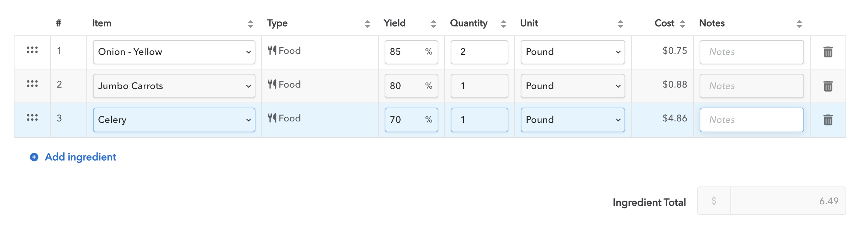Grab the drag handle on row 1
Image resolution: width=868 pixels, height=229 pixels.
pos(32,50)
